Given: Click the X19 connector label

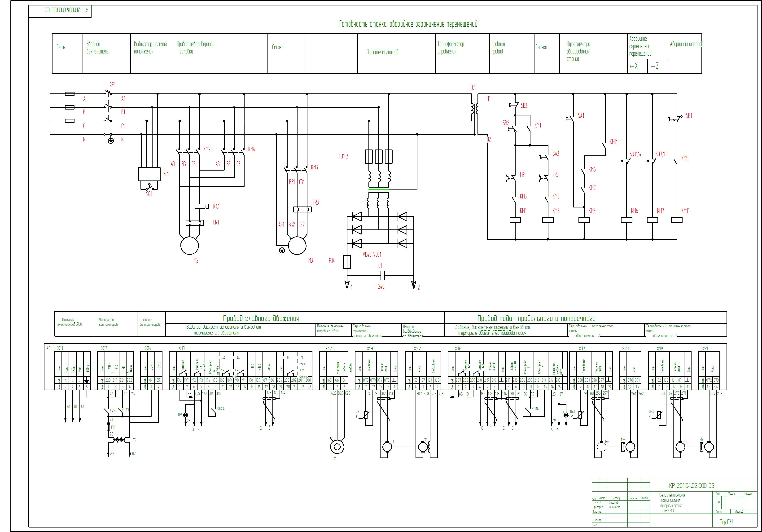Looking at the screenshot, I should (370, 348).
